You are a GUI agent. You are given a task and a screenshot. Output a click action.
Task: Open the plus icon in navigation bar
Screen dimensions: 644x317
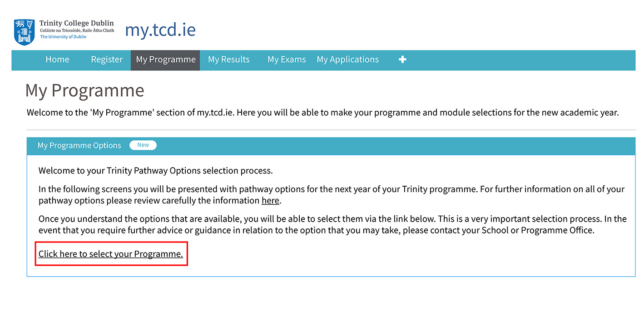pos(402,59)
